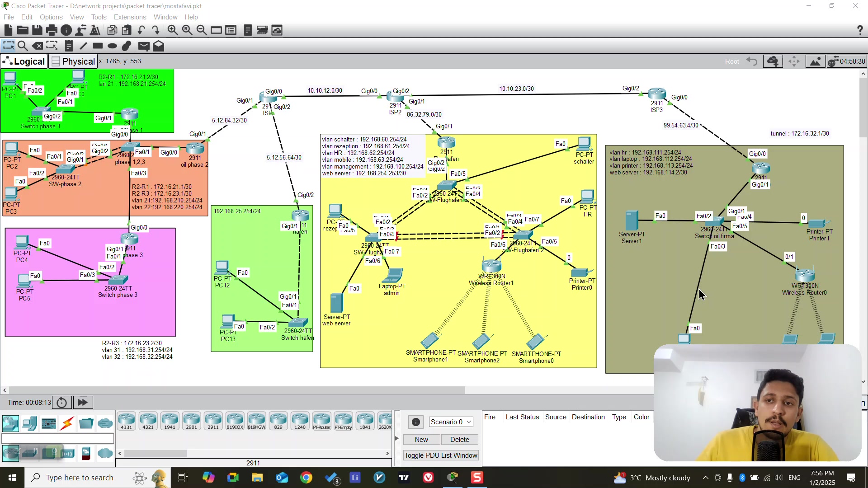
Task: Select the Components category
Action: click(x=48, y=423)
